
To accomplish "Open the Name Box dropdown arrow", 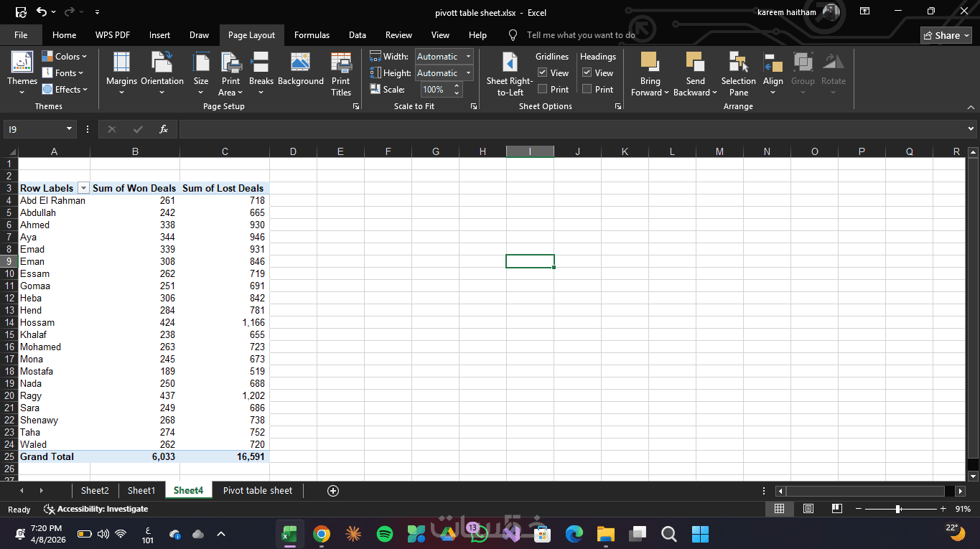I will coord(70,129).
